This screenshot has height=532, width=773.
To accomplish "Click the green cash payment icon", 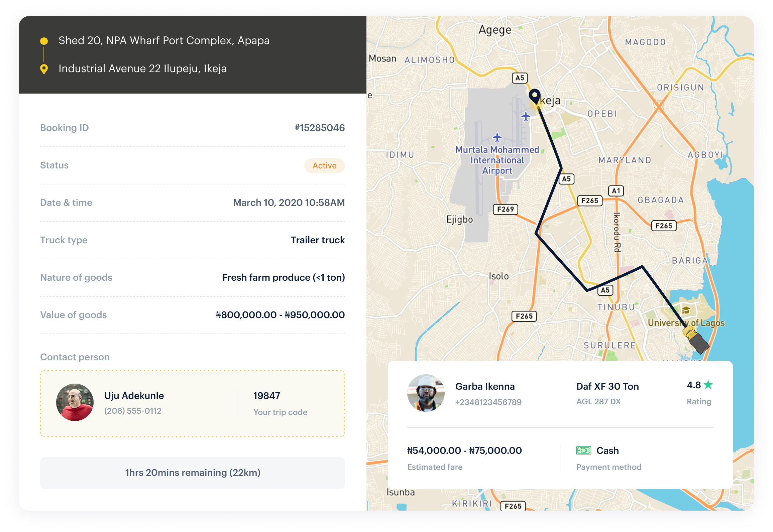I will click(x=583, y=450).
